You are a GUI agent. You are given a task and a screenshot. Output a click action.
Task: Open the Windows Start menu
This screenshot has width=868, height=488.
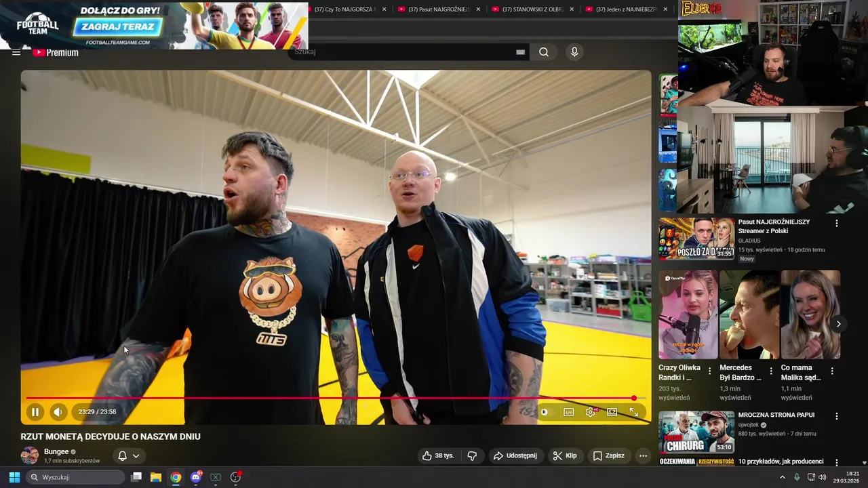(14, 477)
